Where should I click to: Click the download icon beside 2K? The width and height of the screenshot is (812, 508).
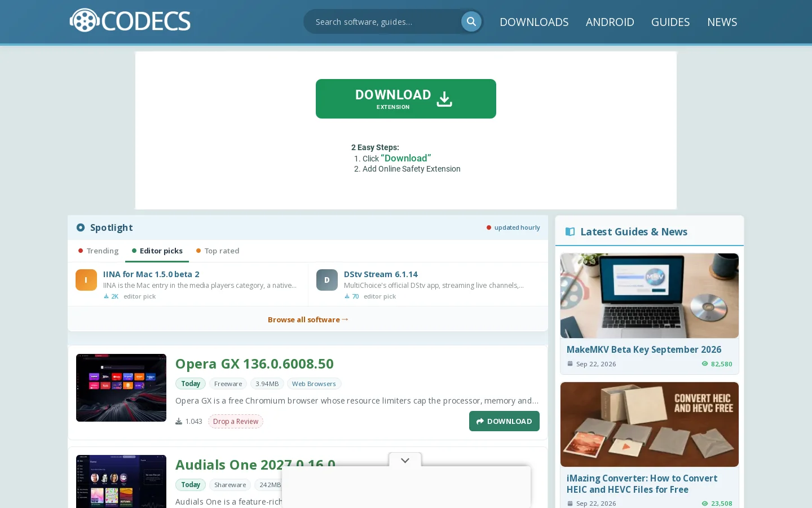coord(106,296)
